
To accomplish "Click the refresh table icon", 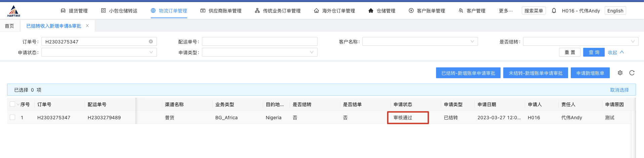I will 632,73.
